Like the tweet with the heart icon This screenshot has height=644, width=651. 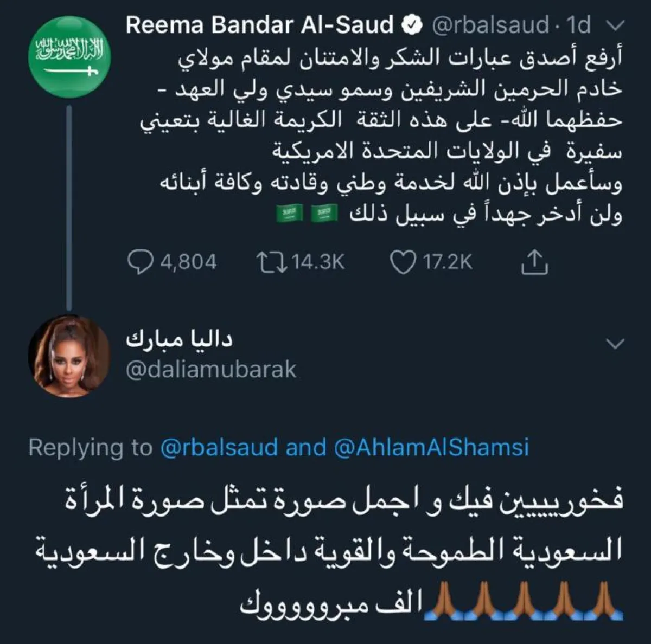coord(403,262)
